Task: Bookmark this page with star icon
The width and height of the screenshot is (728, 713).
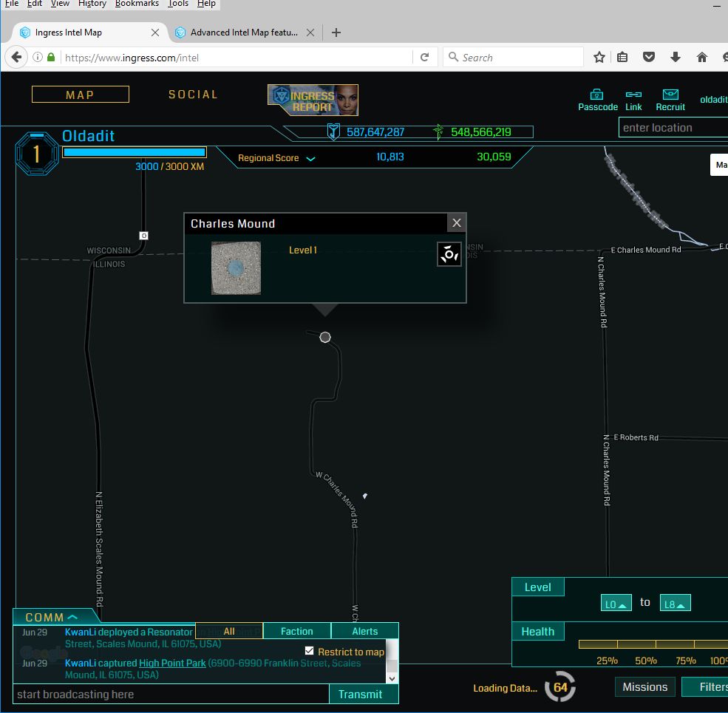Action: coord(599,58)
